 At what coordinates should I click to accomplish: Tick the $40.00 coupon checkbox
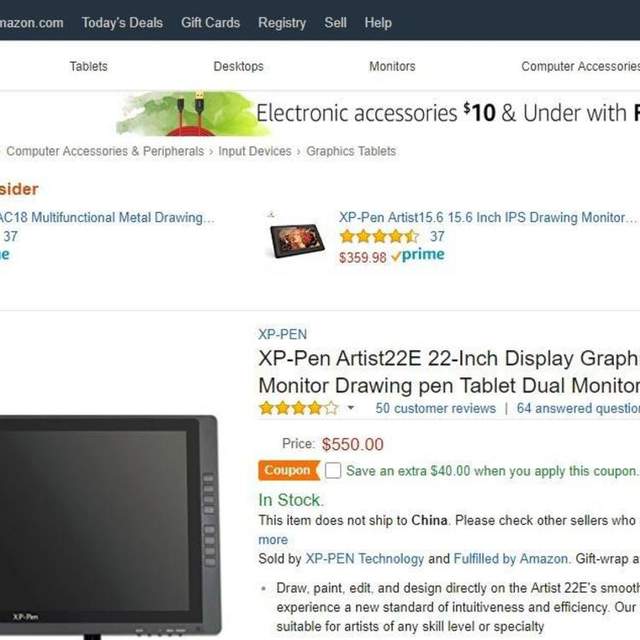[333, 470]
